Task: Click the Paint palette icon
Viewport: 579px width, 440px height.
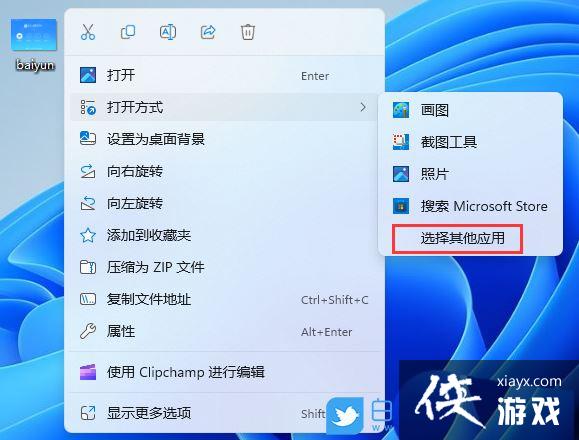Action: click(x=401, y=110)
